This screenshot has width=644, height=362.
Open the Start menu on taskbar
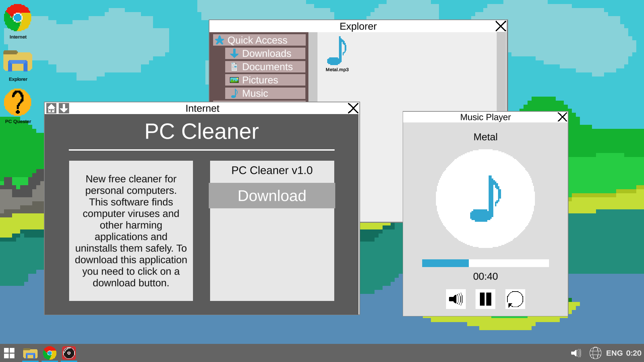click(x=9, y=353)
